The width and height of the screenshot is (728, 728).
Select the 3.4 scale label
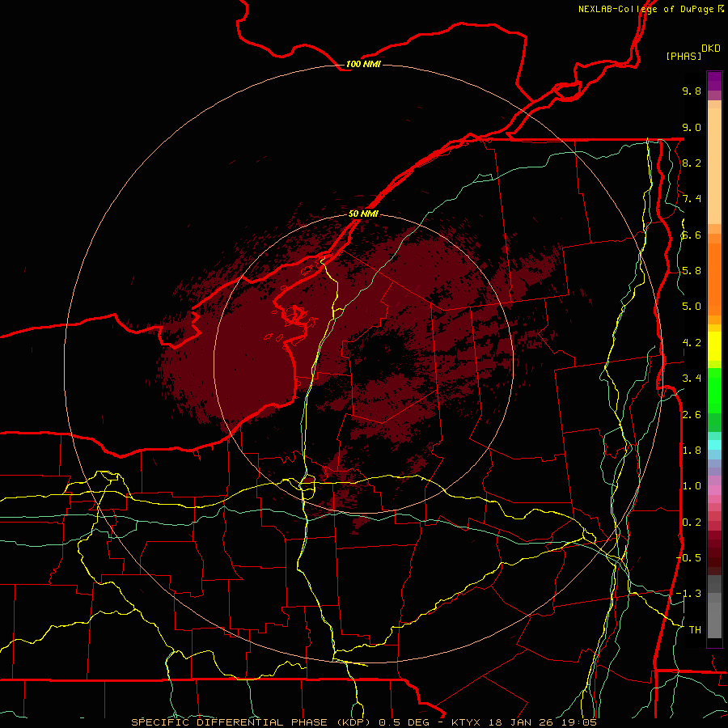pyautogui.click(x=692, y=379)
